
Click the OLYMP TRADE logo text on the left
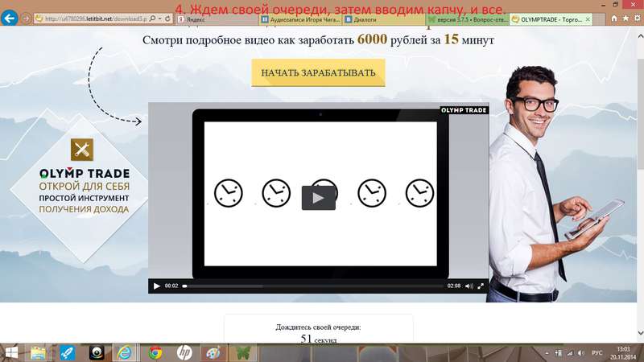[85, 173]
